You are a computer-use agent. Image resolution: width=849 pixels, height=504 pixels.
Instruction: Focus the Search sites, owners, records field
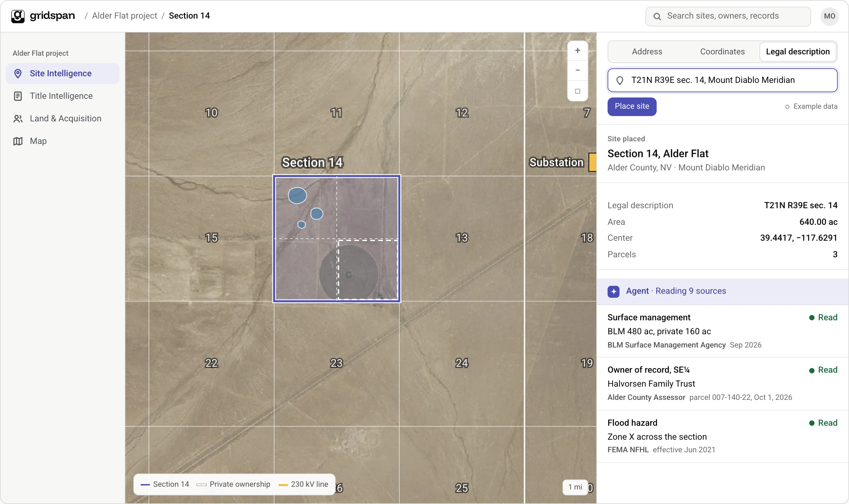[x=728, y=16]
